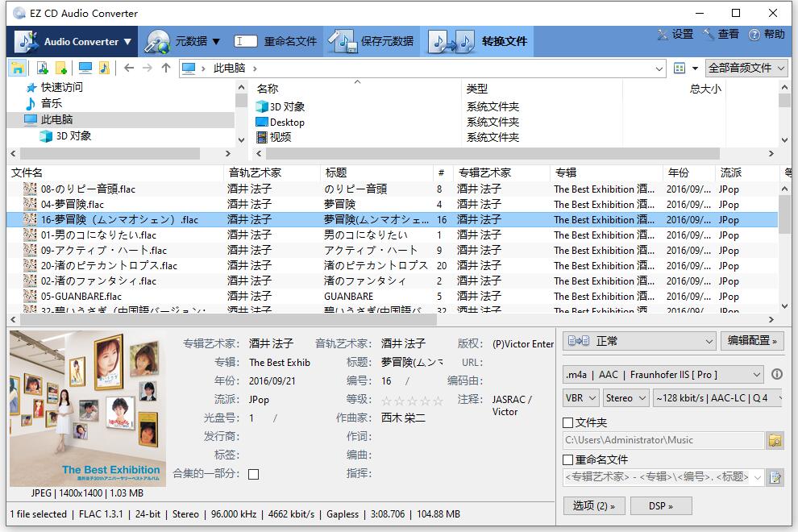Expand the address bar history dropdown

[x=659, y=69]
